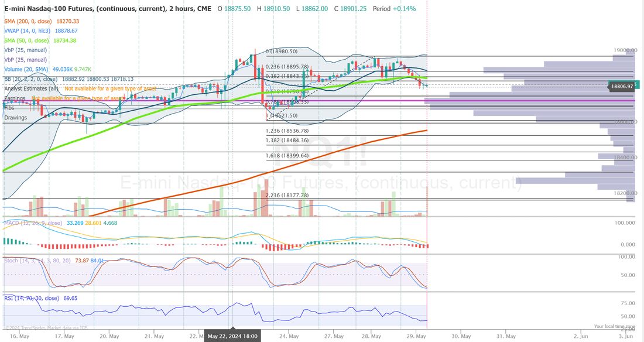Open the BB (20, 2, 2, 0, close) label

[x=31, y=79]
